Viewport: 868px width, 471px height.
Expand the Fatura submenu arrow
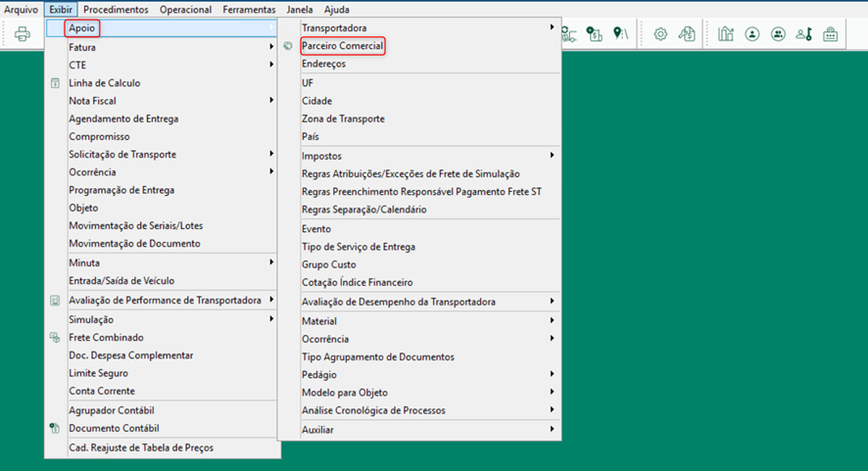(x=271, y=47)
